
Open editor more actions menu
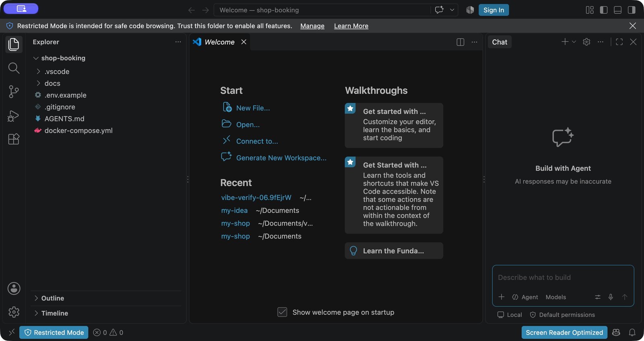pos(475,42)
